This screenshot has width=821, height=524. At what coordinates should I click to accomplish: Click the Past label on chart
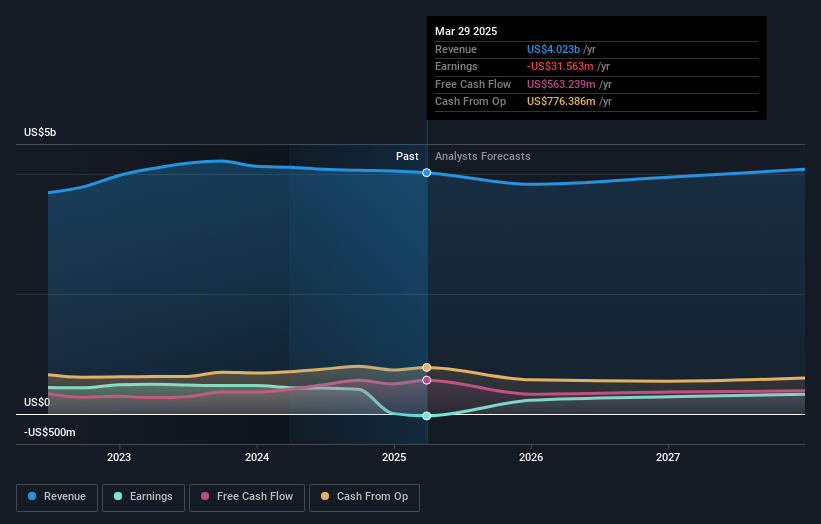pos(407,156)
